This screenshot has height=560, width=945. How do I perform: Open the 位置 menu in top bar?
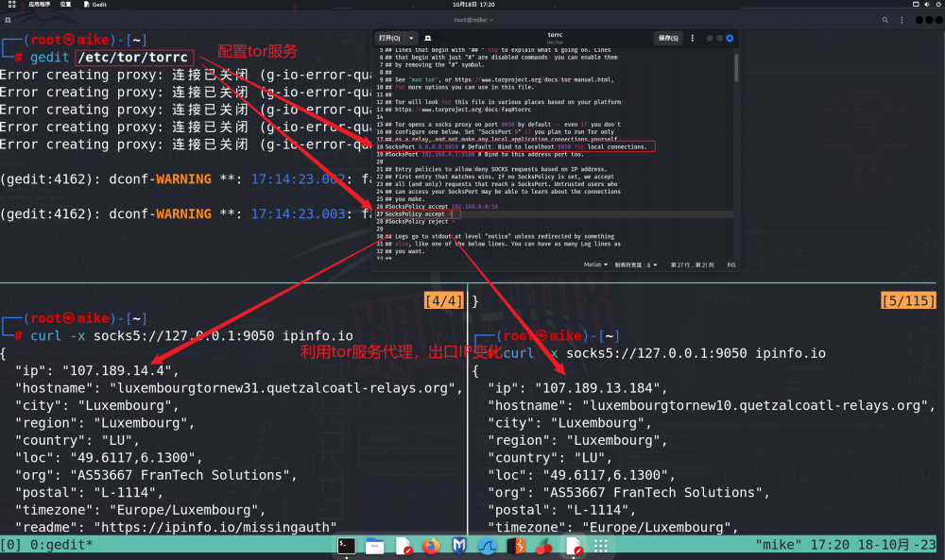[66, 4]
